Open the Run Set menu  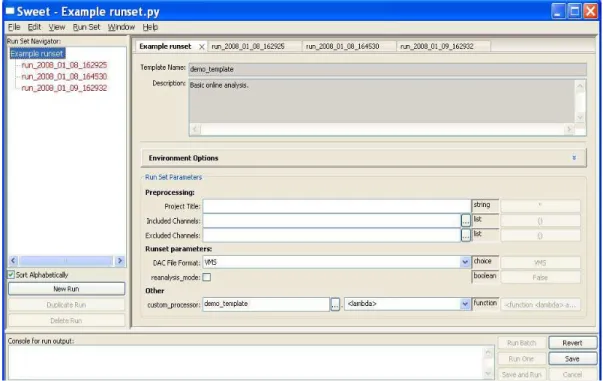[86, 27]
